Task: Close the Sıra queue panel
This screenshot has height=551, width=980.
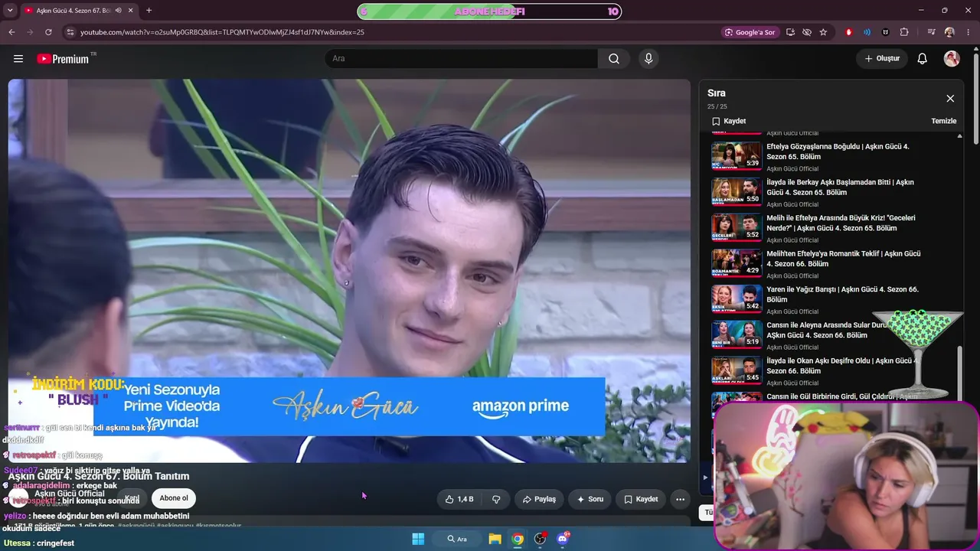Action: [950, 99]
